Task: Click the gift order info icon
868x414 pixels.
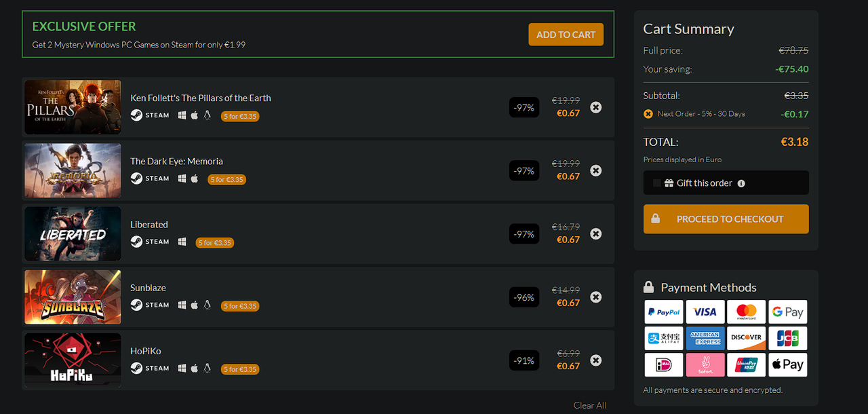Action: (741, 183)
